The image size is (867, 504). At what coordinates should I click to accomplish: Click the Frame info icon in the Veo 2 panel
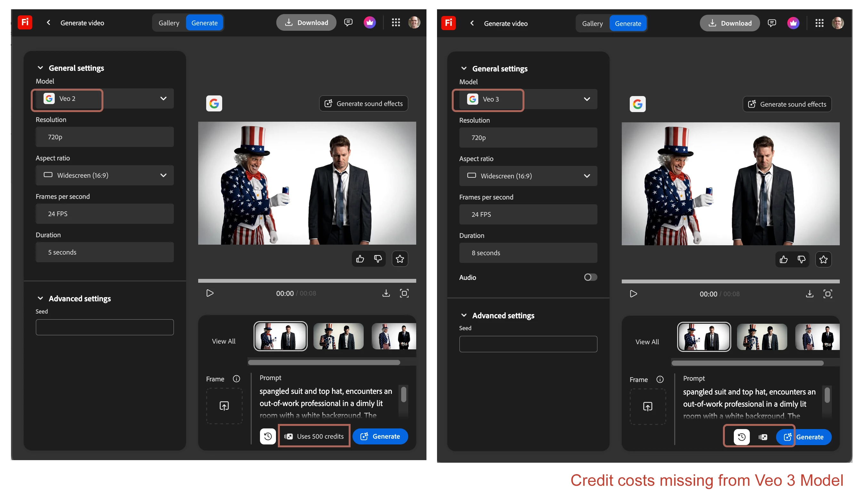click(236, 379)
